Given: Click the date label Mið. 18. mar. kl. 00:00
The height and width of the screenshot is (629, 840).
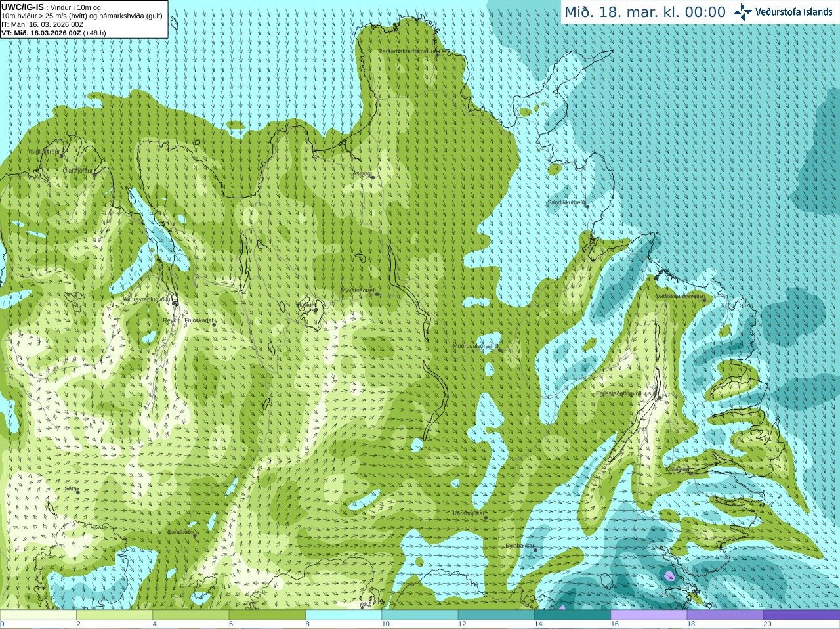Looking at the screenshot, I should point(645,12).
